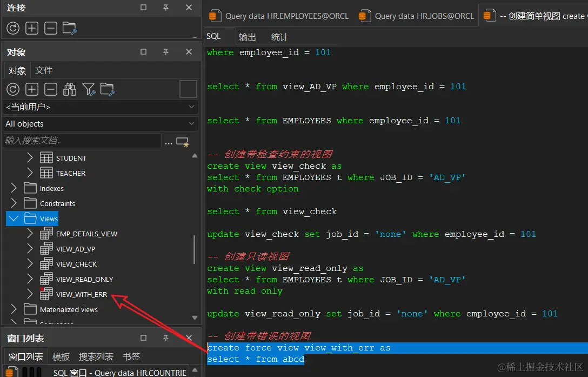The width and height of the screenshot is (588, 377).
Task: Select the 创建简单视图 editor tab
Action: pyautogui.click(x=534, y=16)
